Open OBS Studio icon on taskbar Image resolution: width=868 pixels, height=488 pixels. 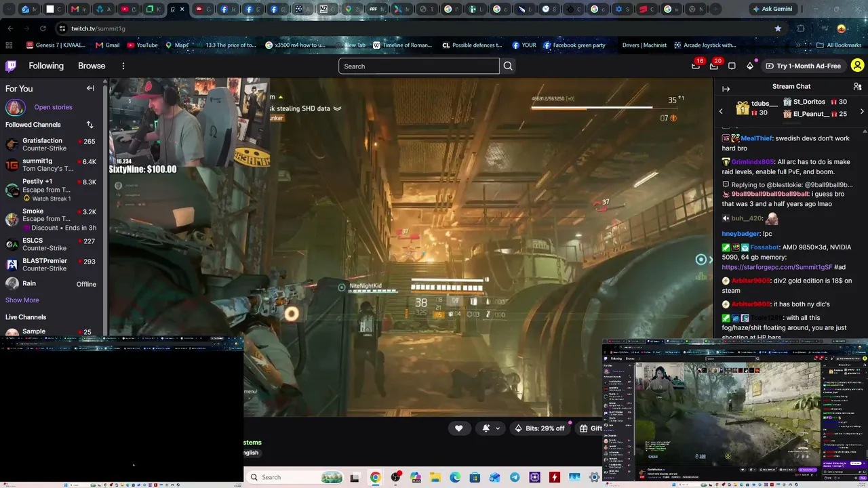pyautogui.click(x=395, y=478)
